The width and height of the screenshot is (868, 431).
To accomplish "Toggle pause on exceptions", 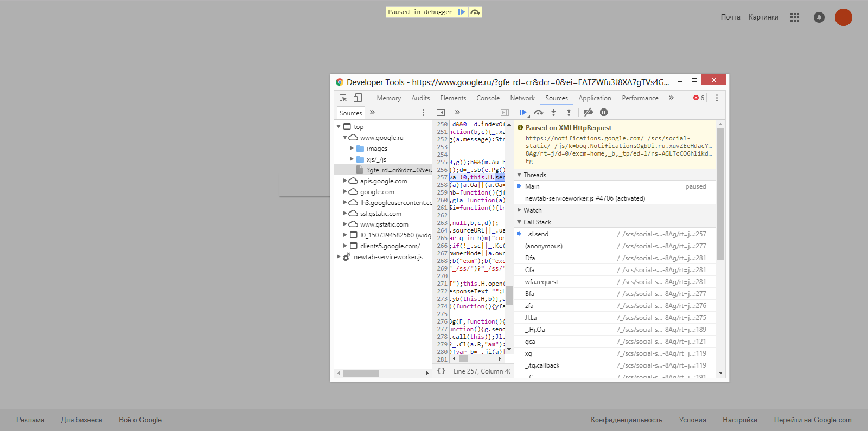I will click(604, 113).
